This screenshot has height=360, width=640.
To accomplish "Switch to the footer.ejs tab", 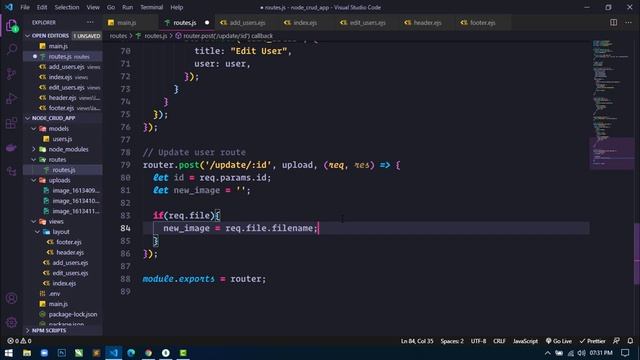I will coord(482,23).
